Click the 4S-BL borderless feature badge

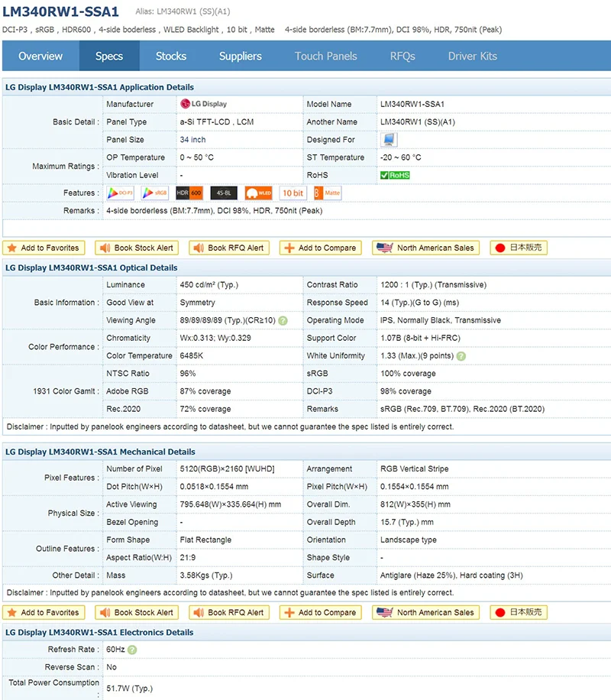click(224, 193)
